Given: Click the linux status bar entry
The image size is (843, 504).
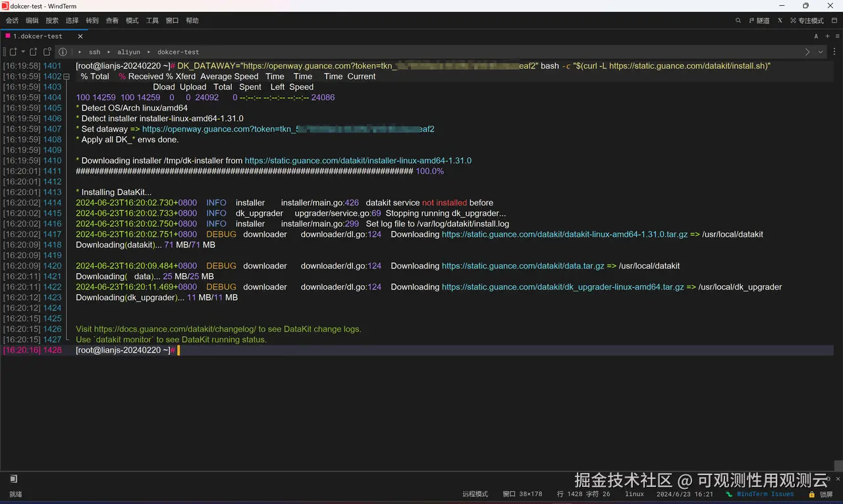Looking at the screenshot, I should coord(634,494).
